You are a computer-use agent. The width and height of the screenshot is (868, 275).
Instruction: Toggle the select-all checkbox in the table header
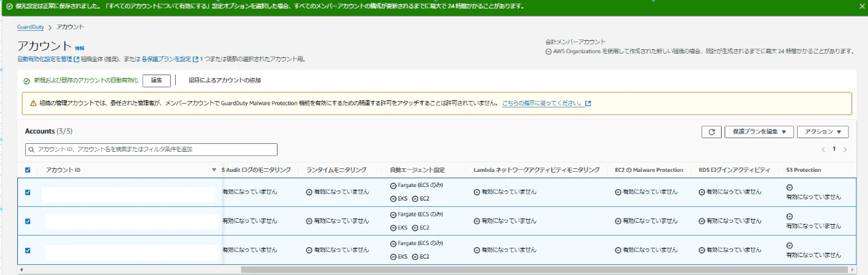tap(28, 170)
